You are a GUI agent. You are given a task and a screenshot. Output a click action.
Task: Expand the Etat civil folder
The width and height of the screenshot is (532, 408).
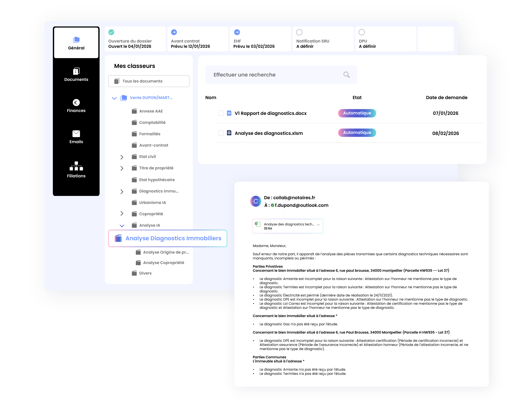pos(122,157)
